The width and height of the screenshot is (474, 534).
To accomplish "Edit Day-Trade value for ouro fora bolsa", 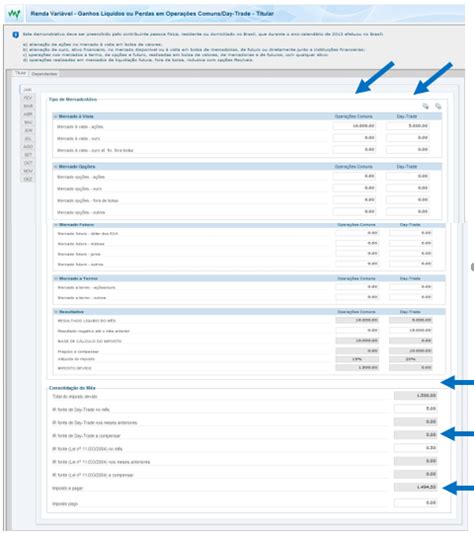I will (407, 150).
